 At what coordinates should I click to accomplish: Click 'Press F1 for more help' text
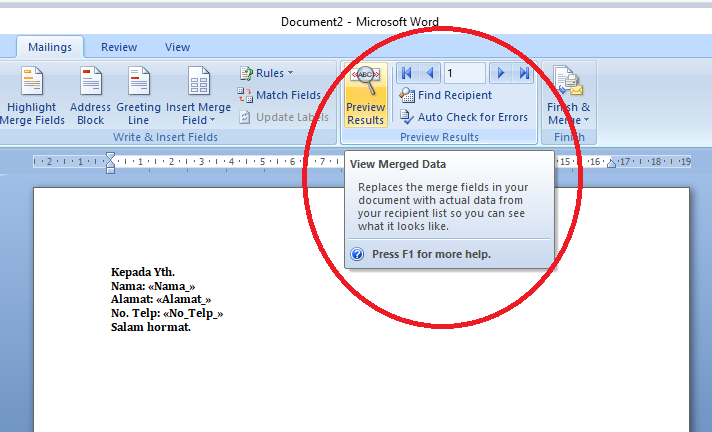pos(431,254)
